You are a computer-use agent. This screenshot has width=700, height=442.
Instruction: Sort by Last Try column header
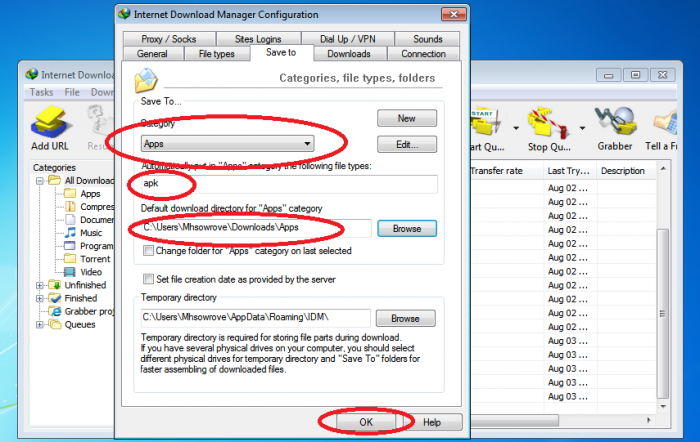point(568,171)
